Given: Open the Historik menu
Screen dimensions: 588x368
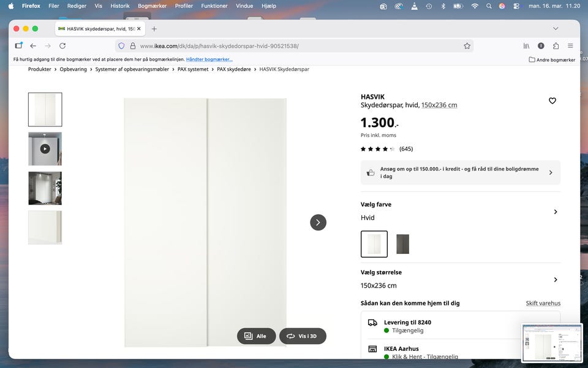Looking at the screenshot, I should (120, 6).
